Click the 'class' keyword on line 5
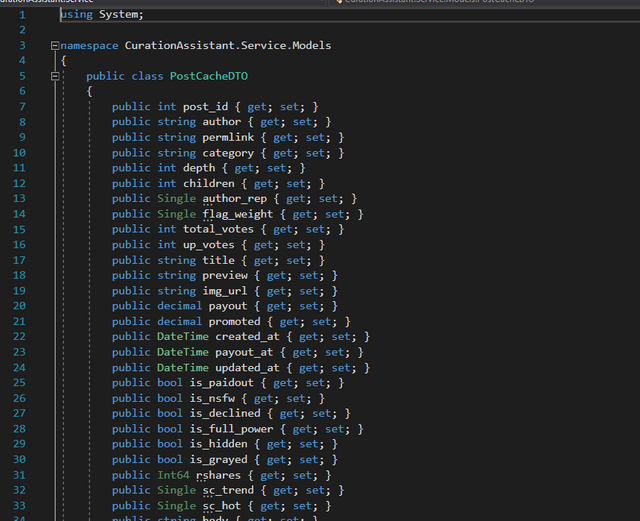The width and height of the screenshot is (640, 521). tap(147, 76)
